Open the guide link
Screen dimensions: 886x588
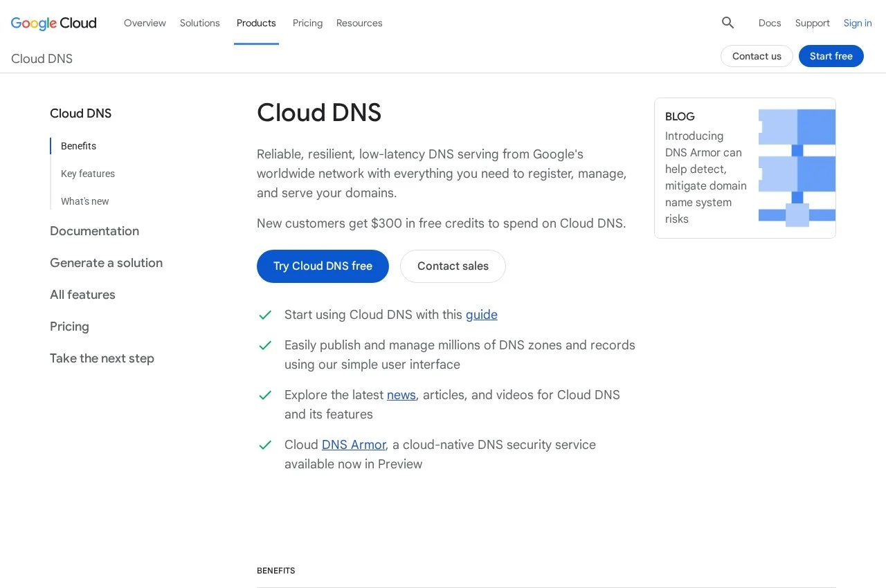[482, 315]
